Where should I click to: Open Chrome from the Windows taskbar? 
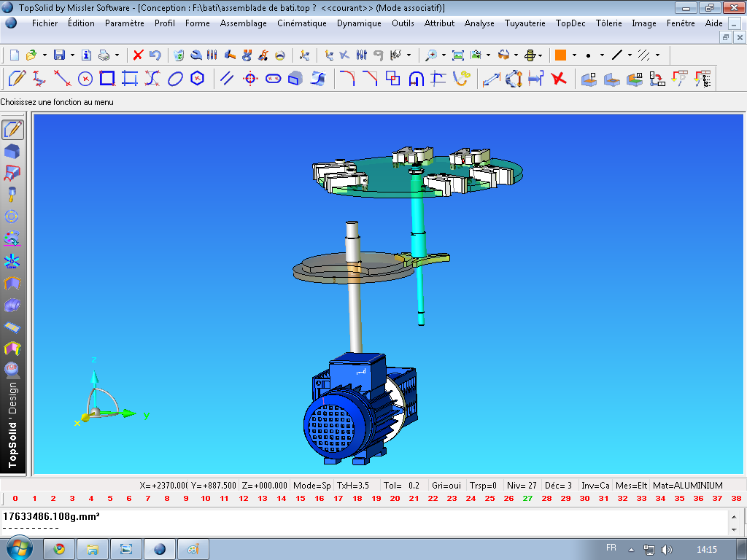pos(59,548)
